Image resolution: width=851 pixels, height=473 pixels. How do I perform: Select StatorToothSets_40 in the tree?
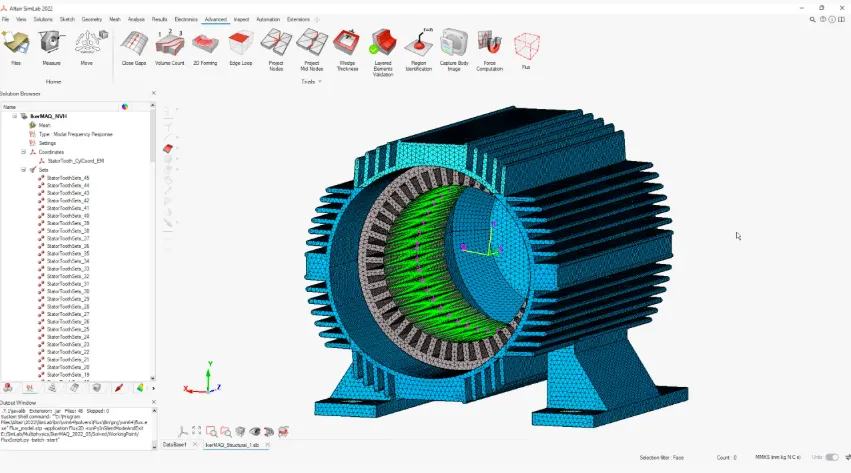coord(68,216)
